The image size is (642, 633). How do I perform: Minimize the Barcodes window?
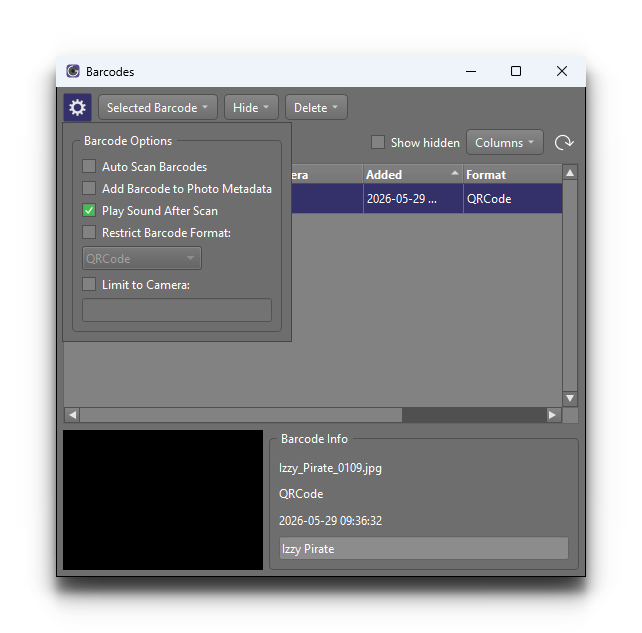pos(471,71)
